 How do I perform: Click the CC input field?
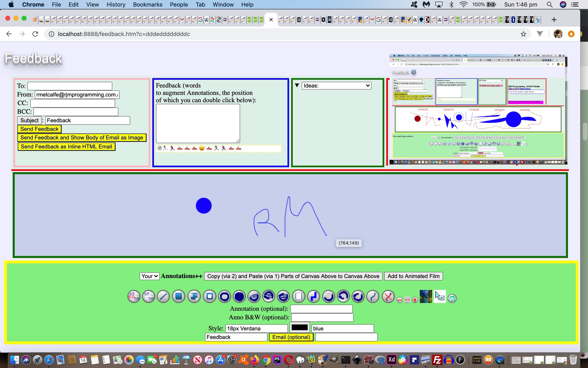[x=72, y=103]
